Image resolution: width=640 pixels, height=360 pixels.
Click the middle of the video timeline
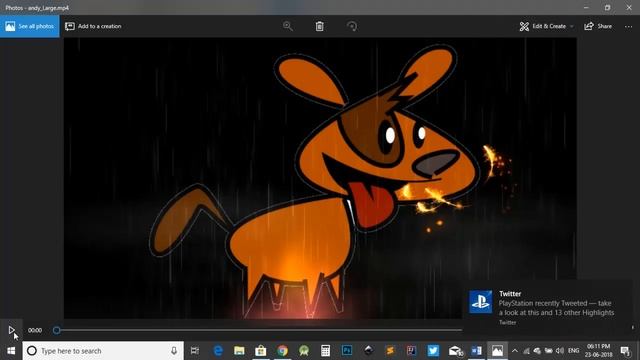tap(259, 330)
